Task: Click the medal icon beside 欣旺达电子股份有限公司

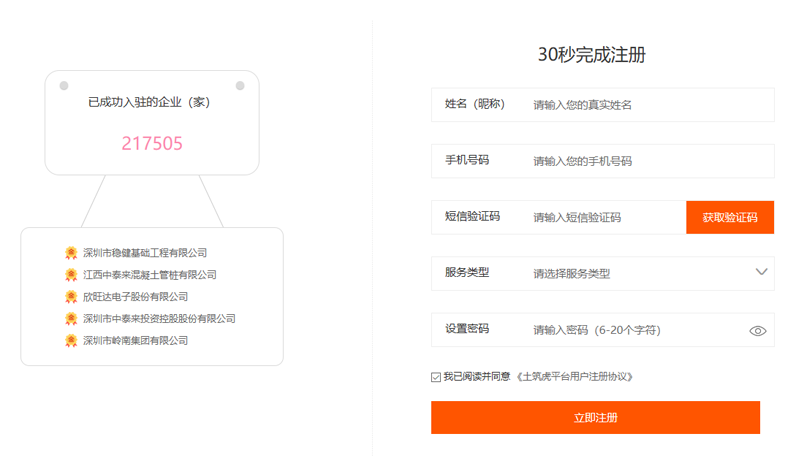Action: point(71,297)
